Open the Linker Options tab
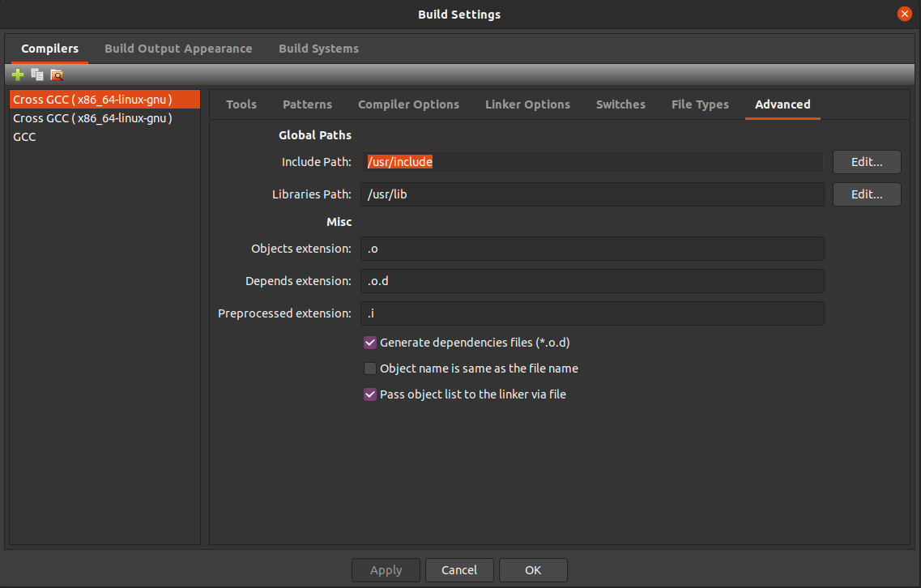The height and width of the screenshot is (588, 921). click(x=527, y=104)
